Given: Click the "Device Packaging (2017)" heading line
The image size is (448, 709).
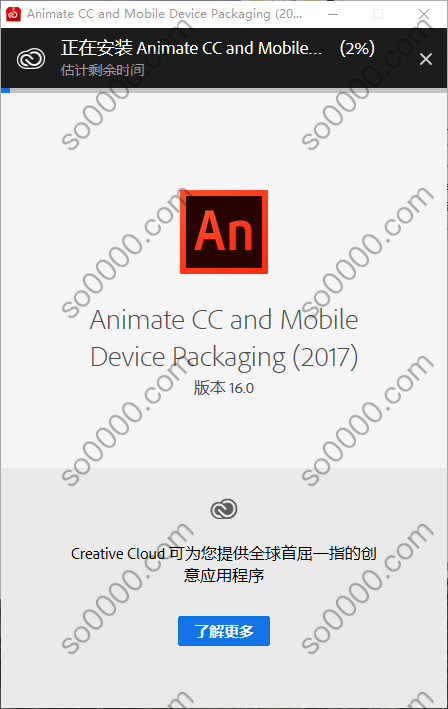Looking at the screenshot, I should click(x=224, y=357).
